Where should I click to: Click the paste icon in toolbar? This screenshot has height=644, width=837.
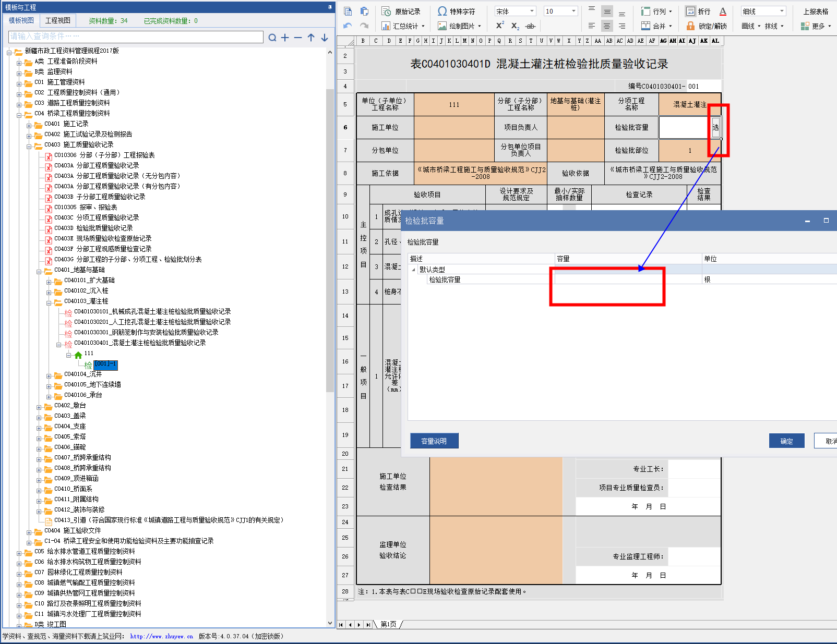[364, 11]
